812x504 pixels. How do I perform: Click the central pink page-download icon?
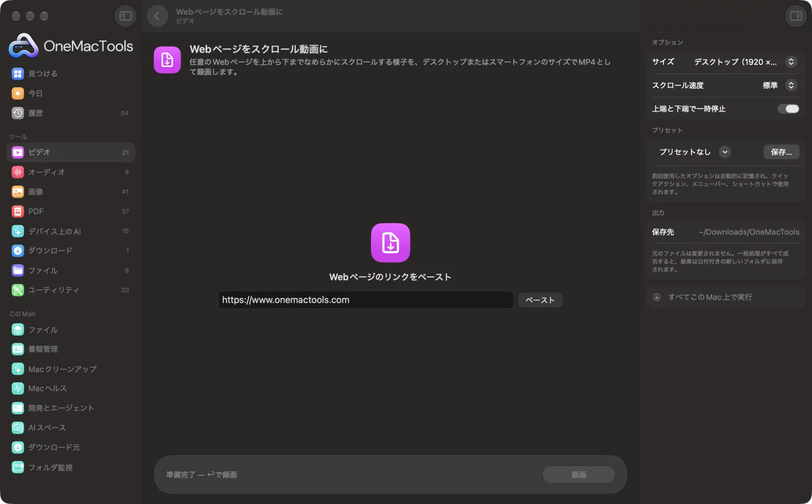(x=390, y=243)
